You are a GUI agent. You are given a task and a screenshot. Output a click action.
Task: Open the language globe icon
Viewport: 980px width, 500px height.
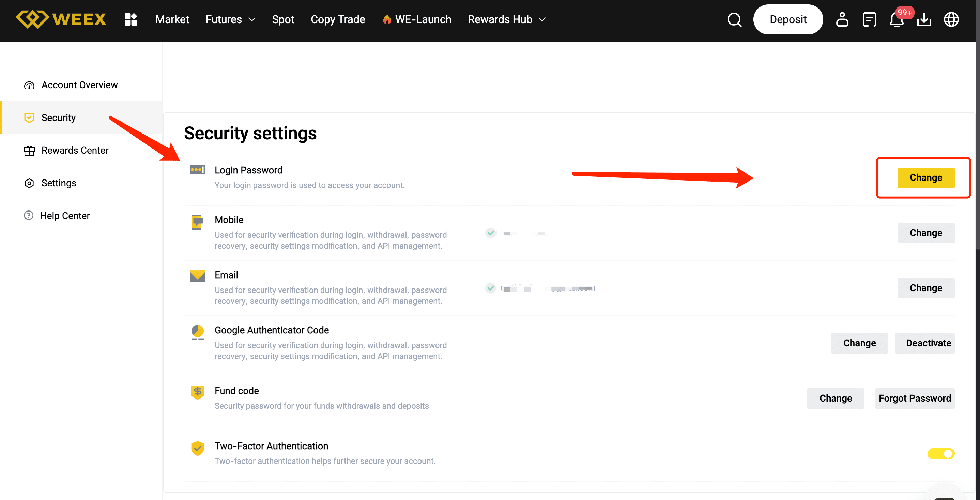click(951, 19)
